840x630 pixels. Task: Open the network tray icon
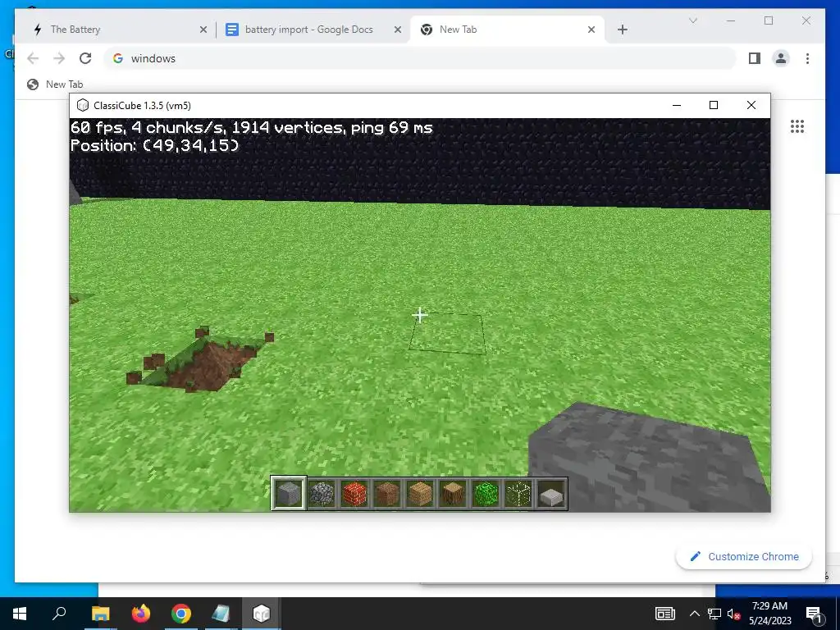click(714, 614)
